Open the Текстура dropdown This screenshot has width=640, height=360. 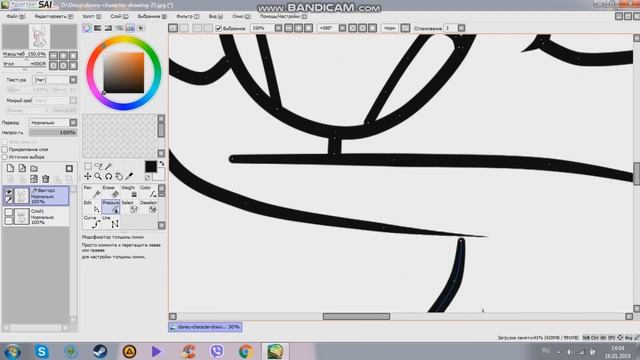[x=73, y=80]
